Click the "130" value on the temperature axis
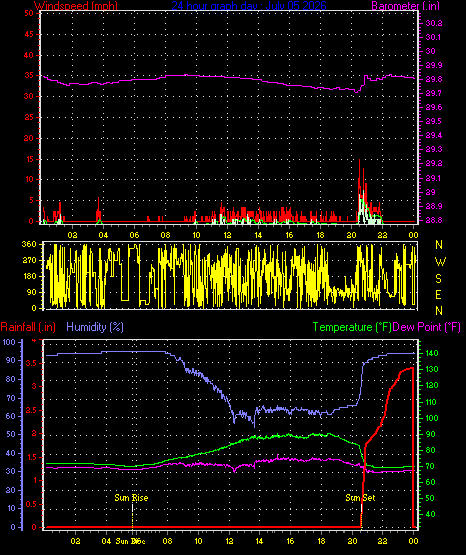 (432, 369)
